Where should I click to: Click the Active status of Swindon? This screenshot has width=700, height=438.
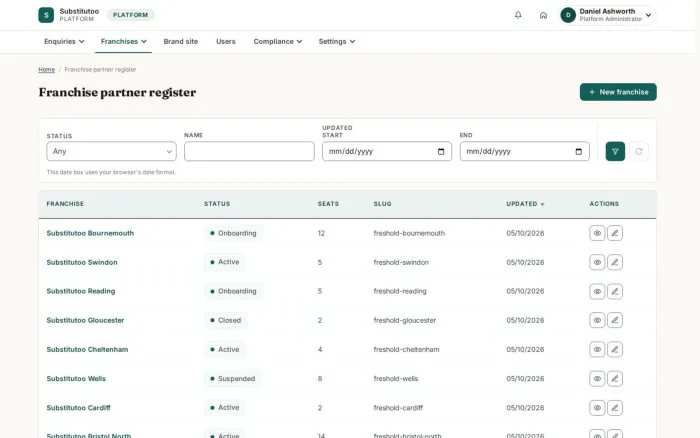[x=225, y=262]
